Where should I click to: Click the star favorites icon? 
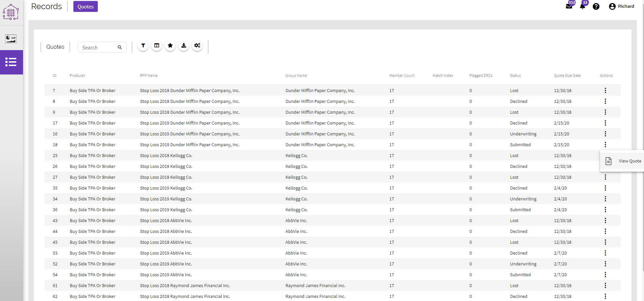pos(170,46)
